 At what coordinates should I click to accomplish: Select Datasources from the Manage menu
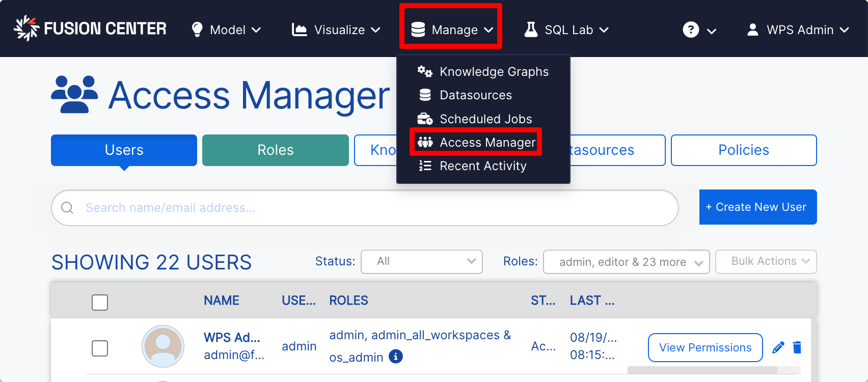click(x=475, y=95)
